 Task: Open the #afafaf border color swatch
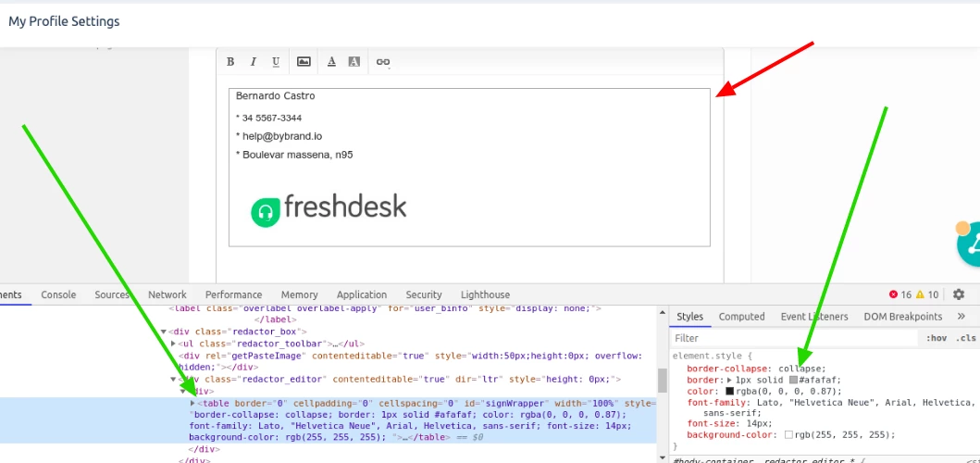[793, 380]
